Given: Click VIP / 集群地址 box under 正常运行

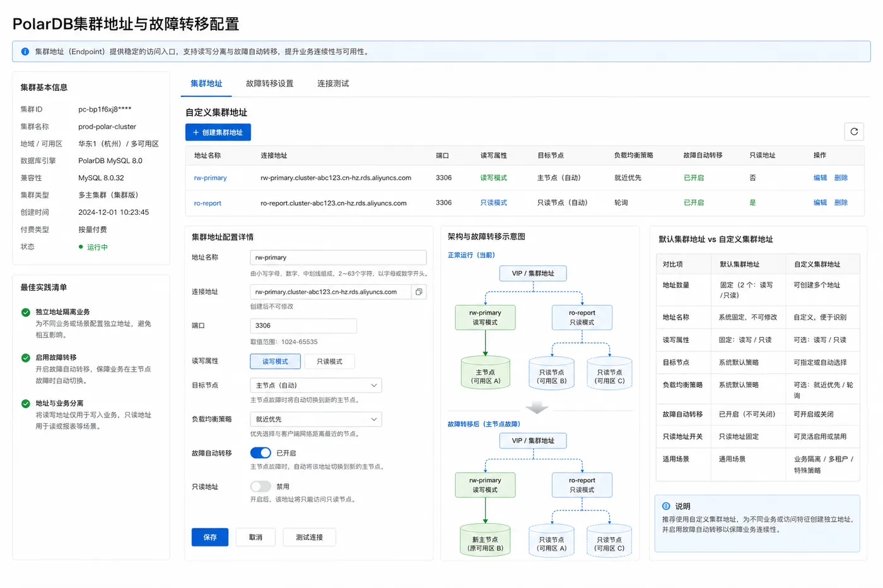Looking at the screenshot, I should click(x=533, y=273).
